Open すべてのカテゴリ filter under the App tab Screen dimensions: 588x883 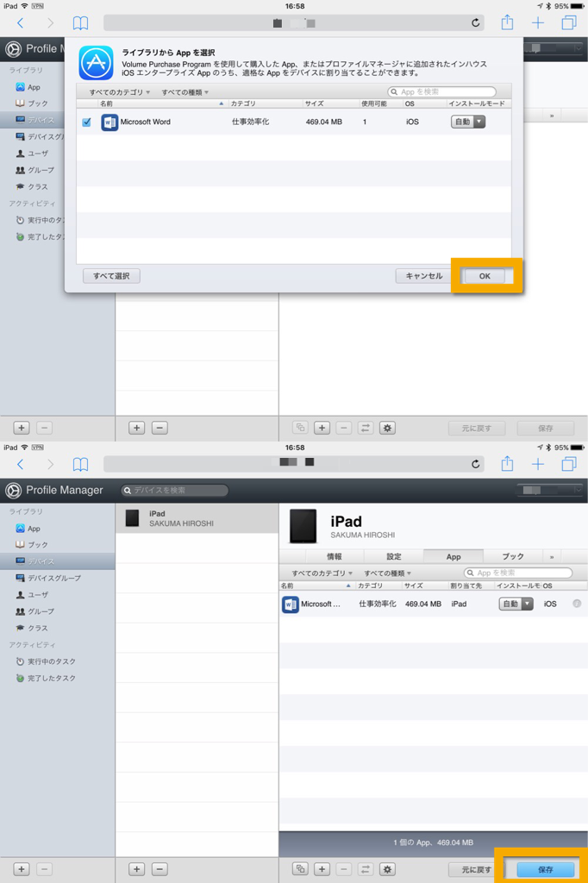click(322, 573)
